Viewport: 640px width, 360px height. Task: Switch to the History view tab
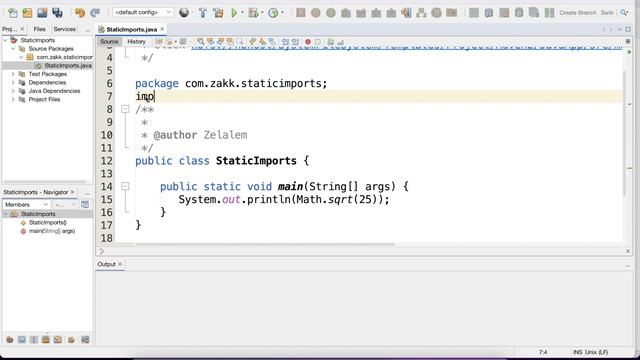[x=136, y=42]
